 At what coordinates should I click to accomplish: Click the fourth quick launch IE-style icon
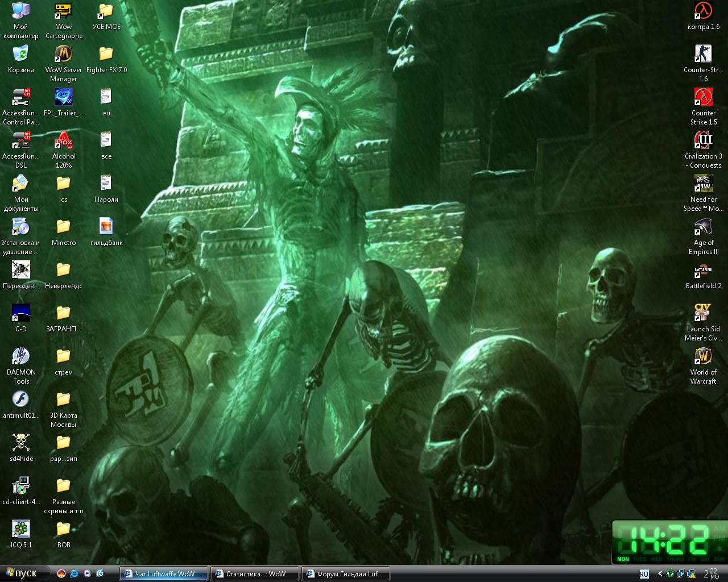[x=100, y=574]
